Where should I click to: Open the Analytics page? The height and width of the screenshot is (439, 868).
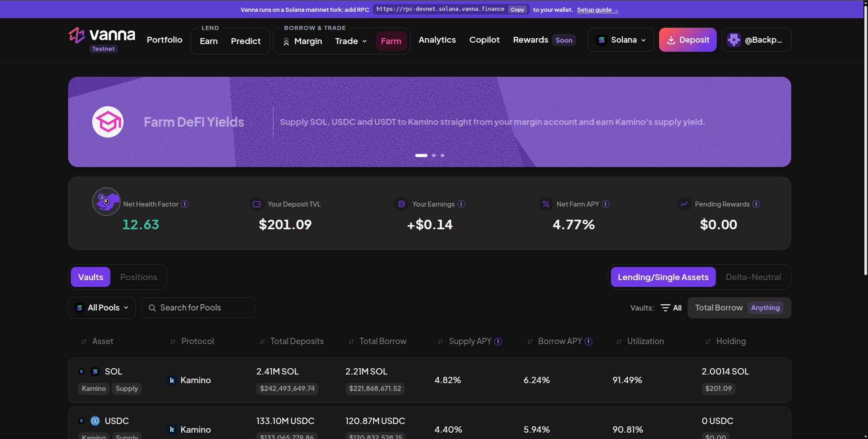pos(437,40)
